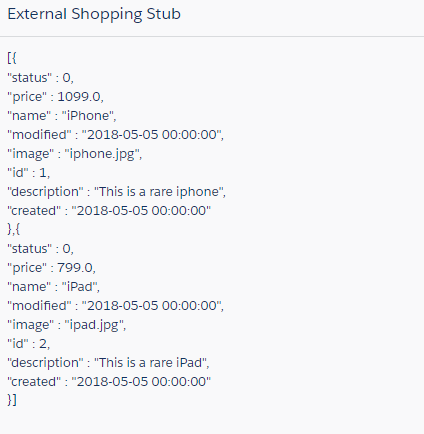
Task: Click the "id" : 2 line
Action: [29, 344]
